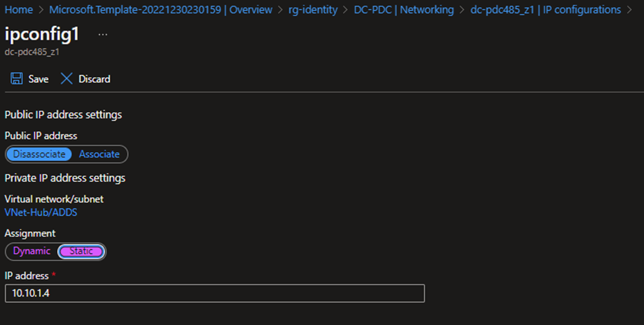Open Microsoft.Template-20221230230159 Overview breadcrumb

[161, 10]
